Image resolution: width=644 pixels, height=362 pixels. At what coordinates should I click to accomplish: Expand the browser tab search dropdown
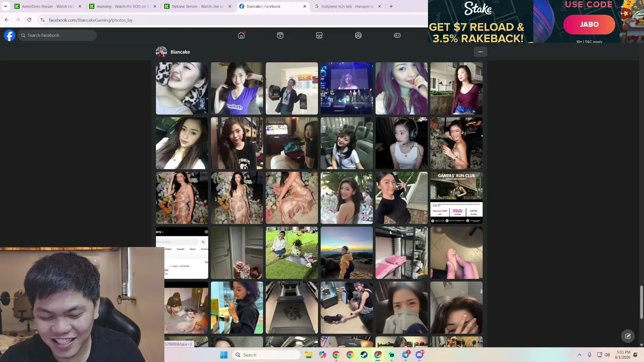pos(6,7)
